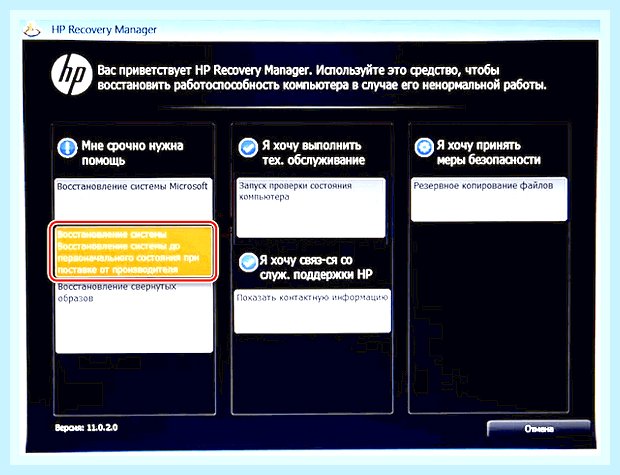Image resolution: width=620 pixels, height=475 pixels.
Task: Click the 'Я хочу выполнить тех. обслуживание' heading
Action: click(x=313, y=153)
